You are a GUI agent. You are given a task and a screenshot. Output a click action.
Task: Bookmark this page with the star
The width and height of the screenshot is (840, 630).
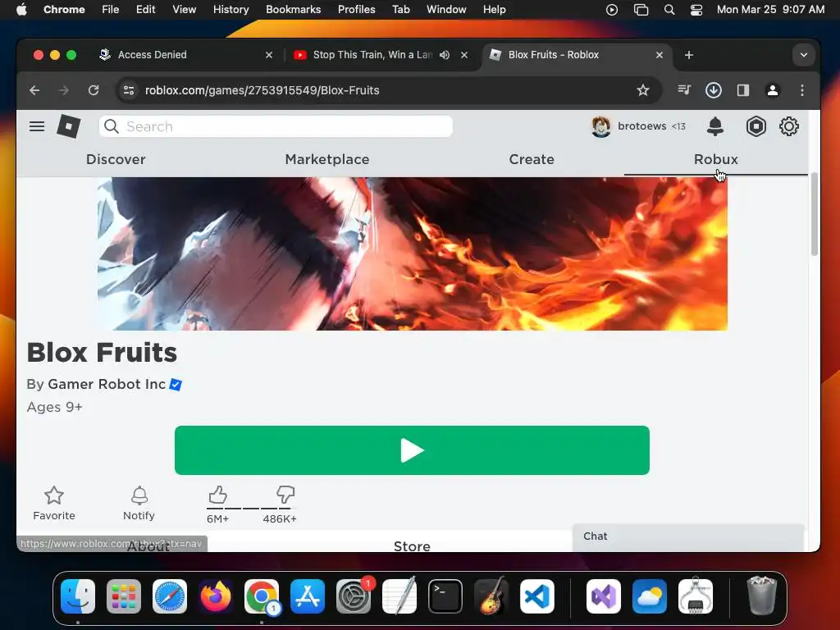643,90
